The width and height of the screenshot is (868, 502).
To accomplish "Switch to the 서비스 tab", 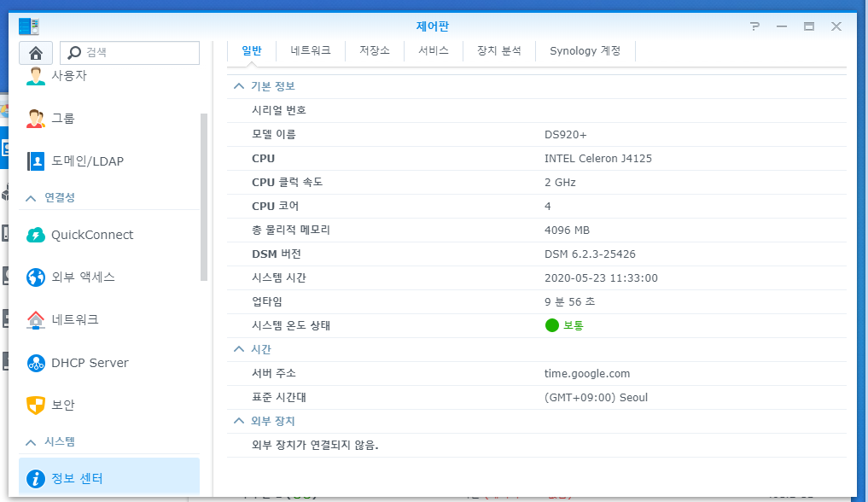I will 434,51.
